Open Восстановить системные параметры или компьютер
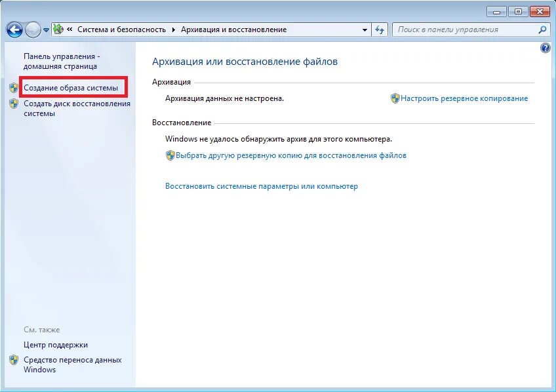Viewport: 556px width, 392px height. pos(262,186)
